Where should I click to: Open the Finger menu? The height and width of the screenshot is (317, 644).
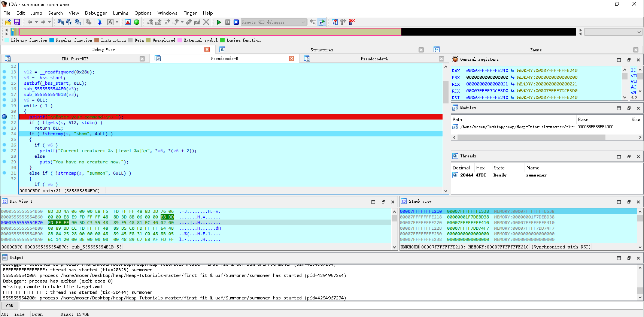(x=190, y=13)
